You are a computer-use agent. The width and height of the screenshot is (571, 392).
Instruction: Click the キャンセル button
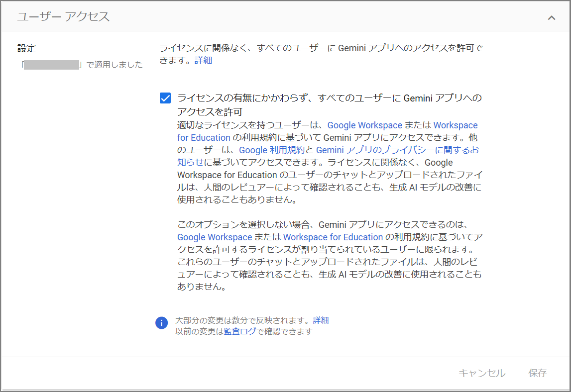point(482,373)
